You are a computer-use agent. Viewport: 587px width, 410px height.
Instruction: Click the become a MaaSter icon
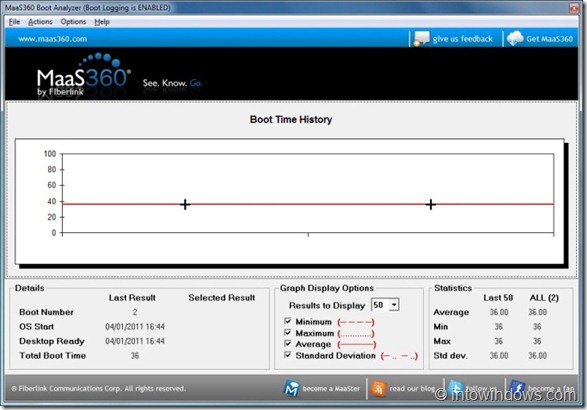pyautogui.click(x=291, y=388)
